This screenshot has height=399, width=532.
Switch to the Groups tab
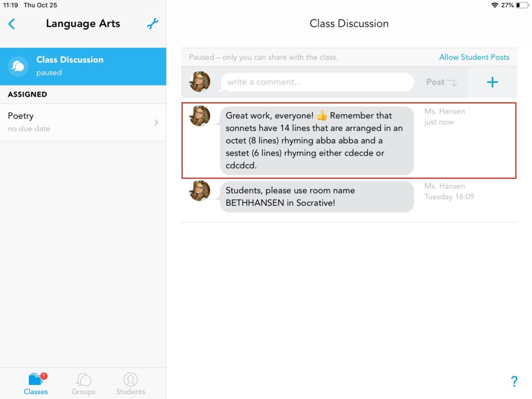[83, 383]
